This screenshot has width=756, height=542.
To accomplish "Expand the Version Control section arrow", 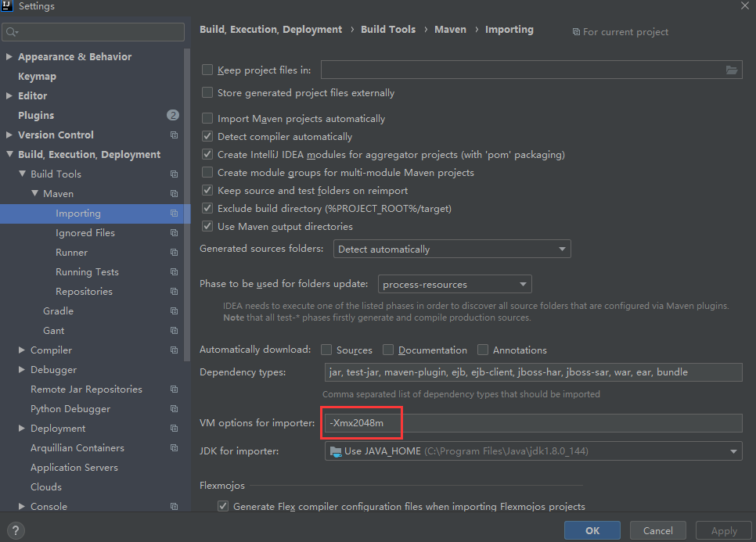I will [x=9, y=135].
